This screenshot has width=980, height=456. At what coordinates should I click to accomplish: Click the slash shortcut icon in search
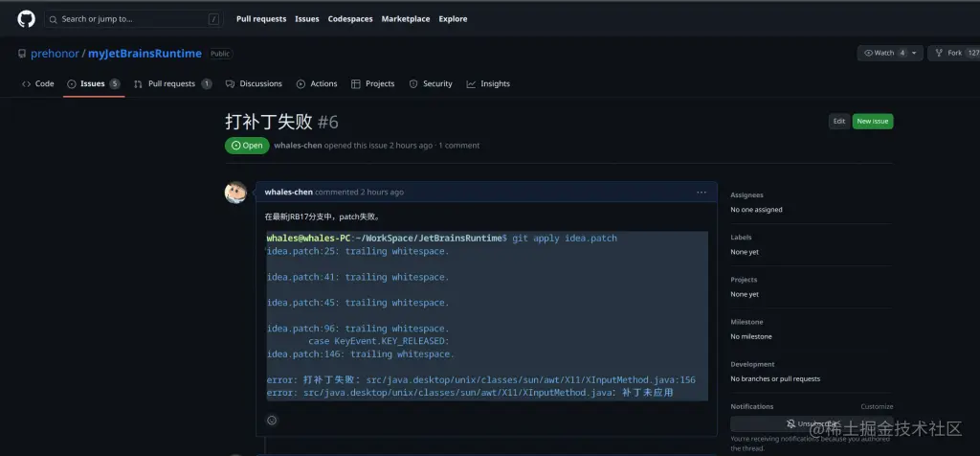[213, 19]
